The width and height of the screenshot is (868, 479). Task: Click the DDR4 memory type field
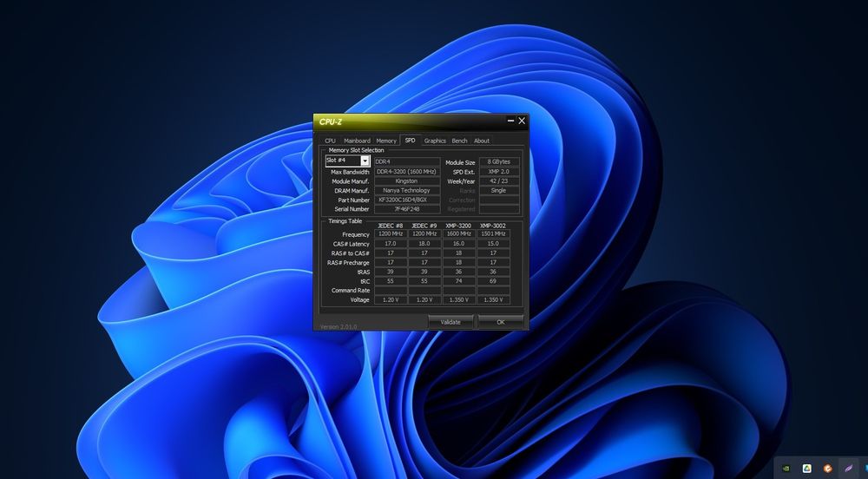pyautogui.click(x=407, y=162)
